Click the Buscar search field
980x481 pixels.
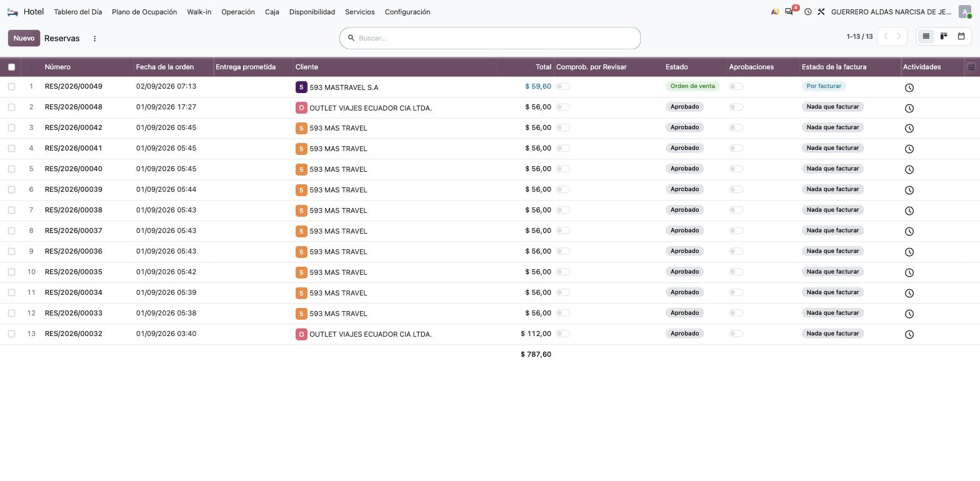click(490, 38)
